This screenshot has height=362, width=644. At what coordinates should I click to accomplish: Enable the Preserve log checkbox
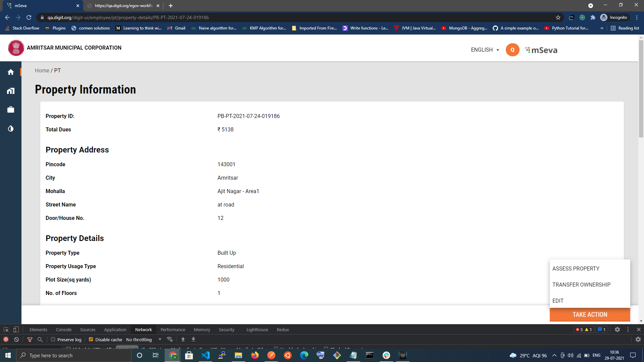[x=53, y=340]
